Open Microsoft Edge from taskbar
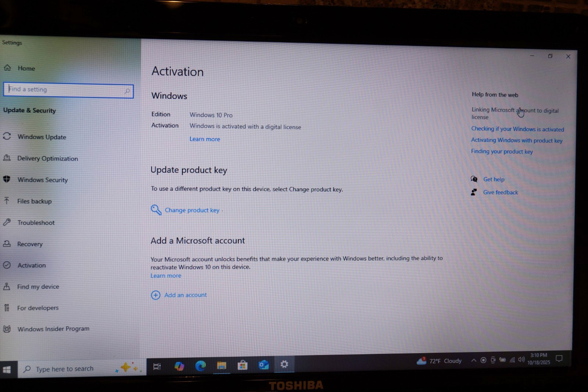 [200, 366]
